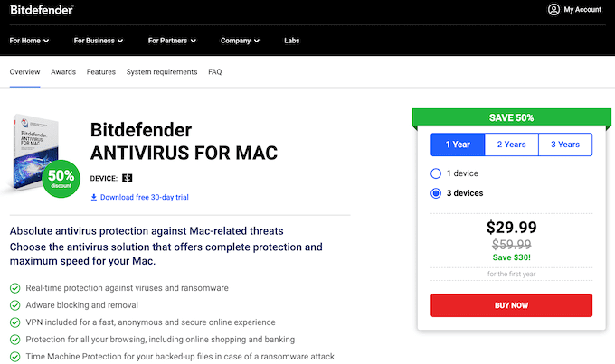Select the 1 Year subscription option
The height and width of the screenshot is (364, 615).
pos(458,145)
